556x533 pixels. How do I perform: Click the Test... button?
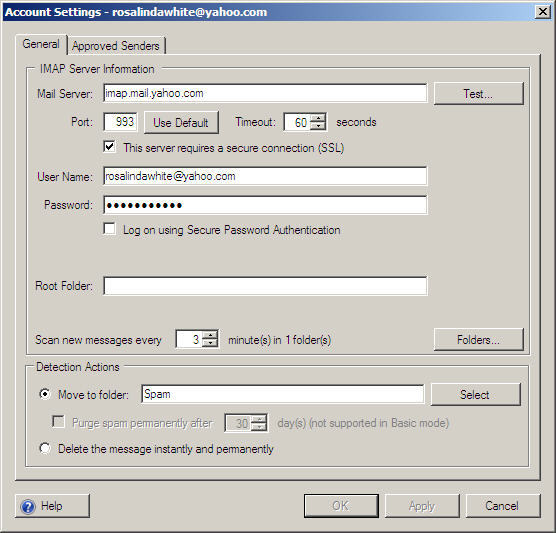point(478,94)
